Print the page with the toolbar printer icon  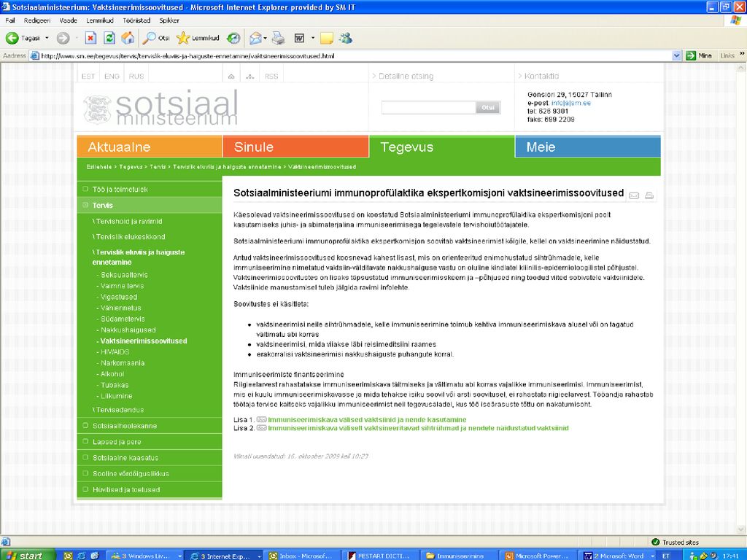pos(278,38)
